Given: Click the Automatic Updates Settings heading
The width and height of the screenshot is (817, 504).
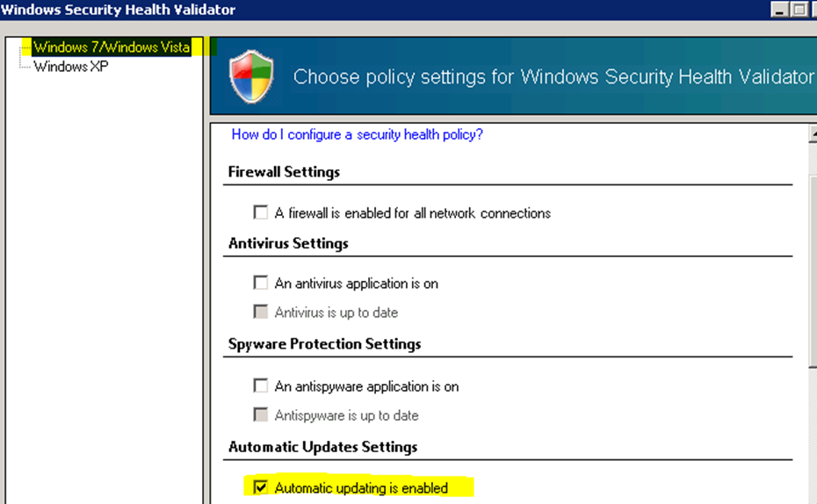Looking at the screenshot, I should coord(323,447).
